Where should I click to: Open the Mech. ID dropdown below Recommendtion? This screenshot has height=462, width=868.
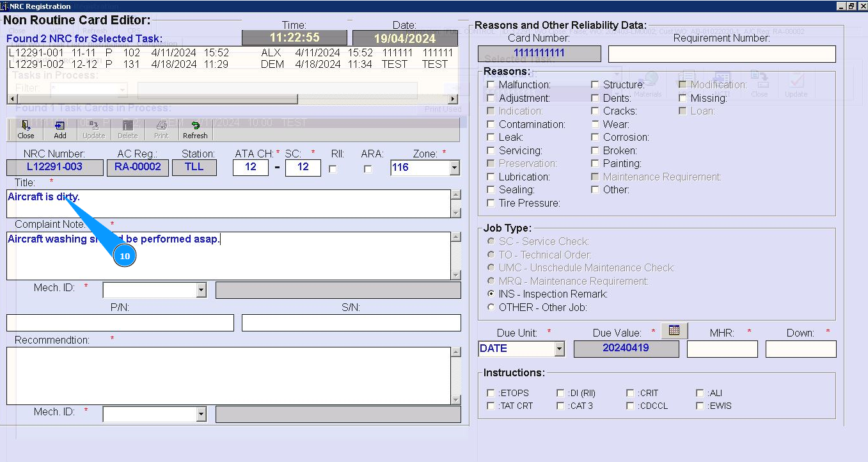point(201,415)
